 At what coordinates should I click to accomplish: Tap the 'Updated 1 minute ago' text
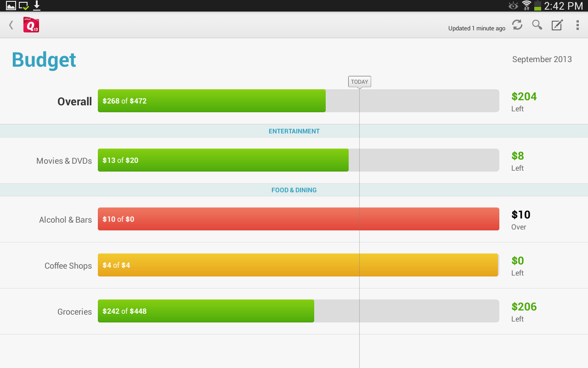point(476,28)
